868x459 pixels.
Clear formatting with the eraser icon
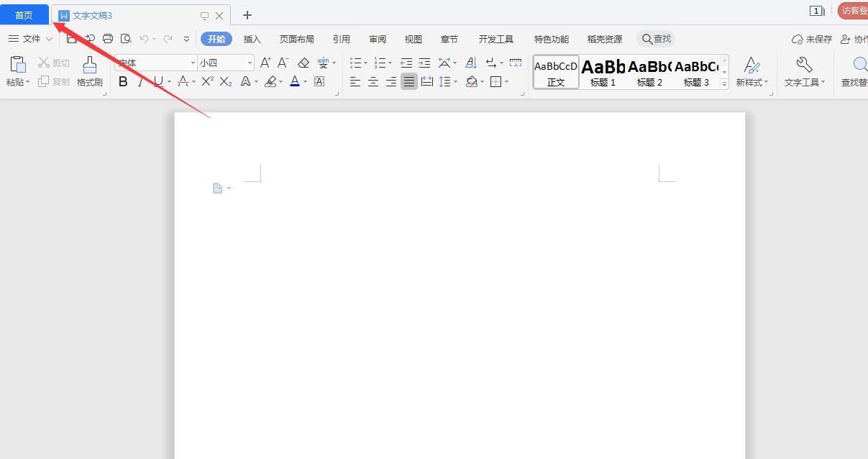pos(303,63)
